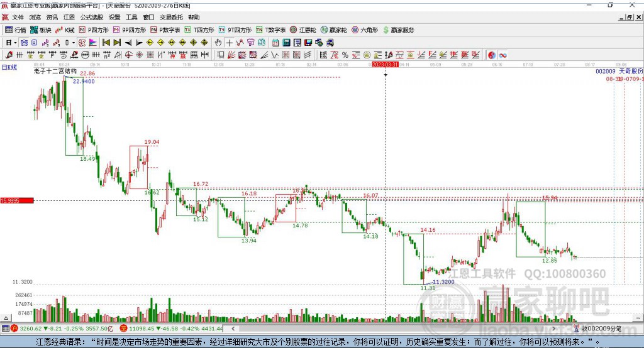Click the pink flag chart icon

click(93, 43)
